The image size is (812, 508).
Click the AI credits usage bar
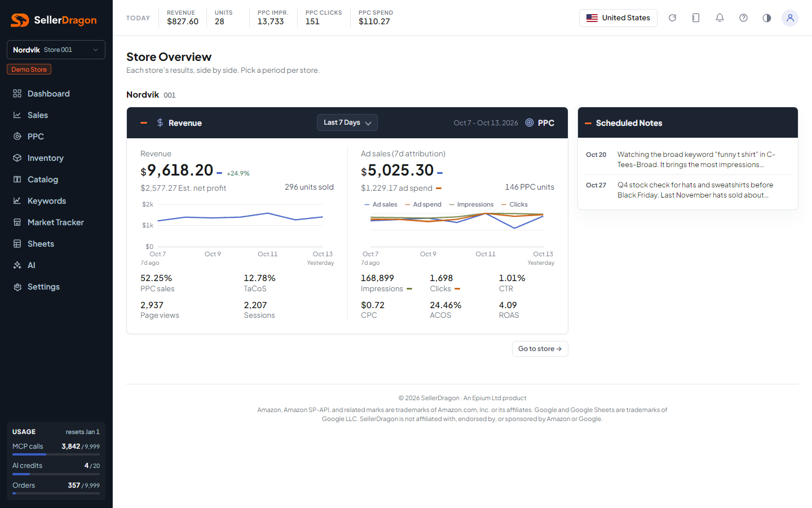pyautogui.click(x=56, y=474)
